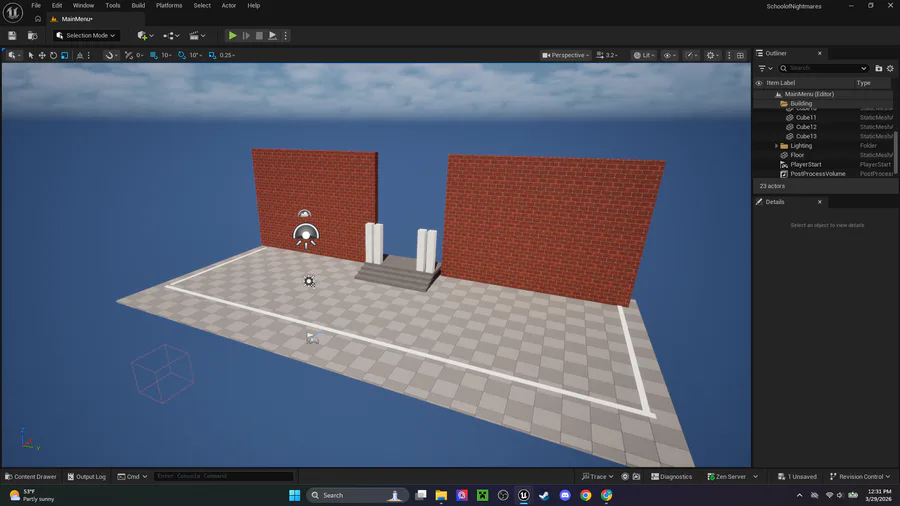900x506 pixels.
Task: Open the Build menu
Action: [138, 5]
